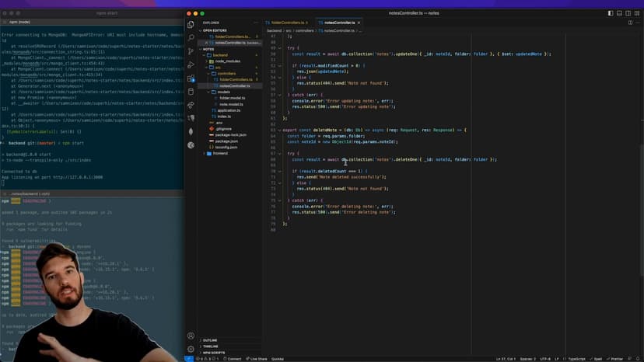Click the split editor right icon

pyautogui.click(x=630, y=23)
